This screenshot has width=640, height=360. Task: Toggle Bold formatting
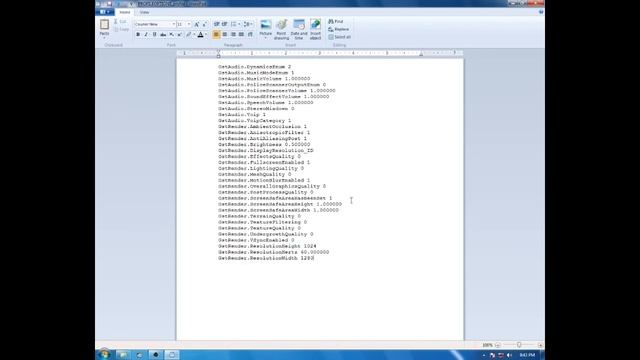point(138,35)
